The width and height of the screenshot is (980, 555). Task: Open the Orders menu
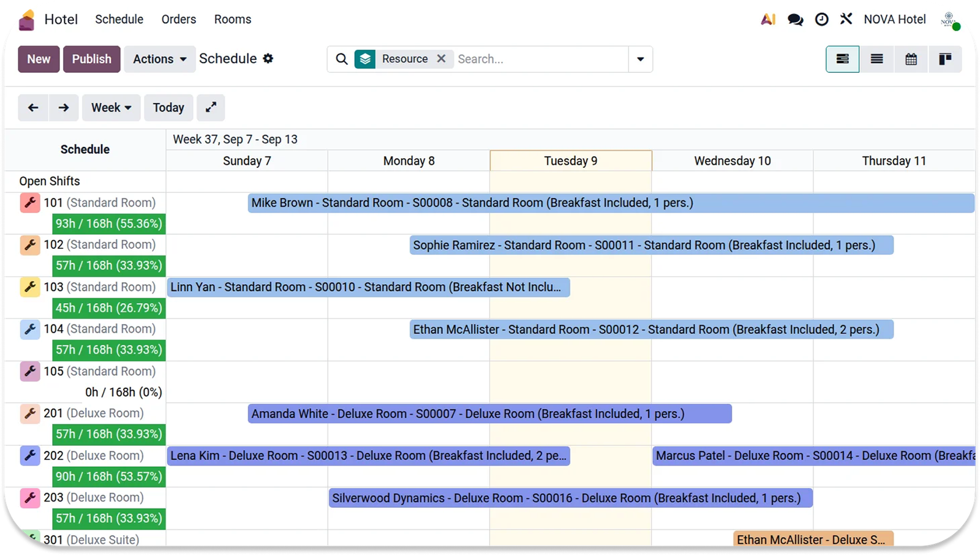coord(179,20)
